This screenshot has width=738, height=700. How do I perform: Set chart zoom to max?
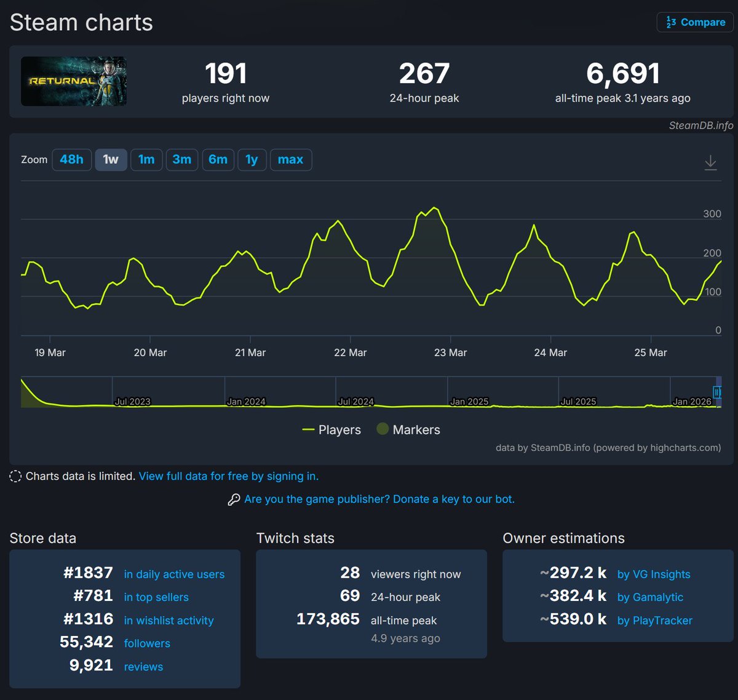coord(290,160)
